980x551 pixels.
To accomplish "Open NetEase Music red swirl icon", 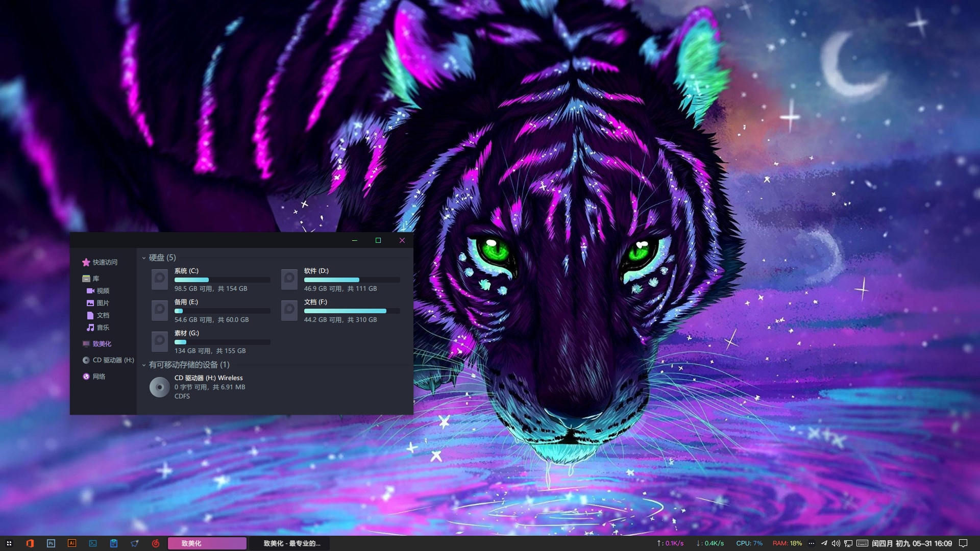I will [x=155, y=543].
